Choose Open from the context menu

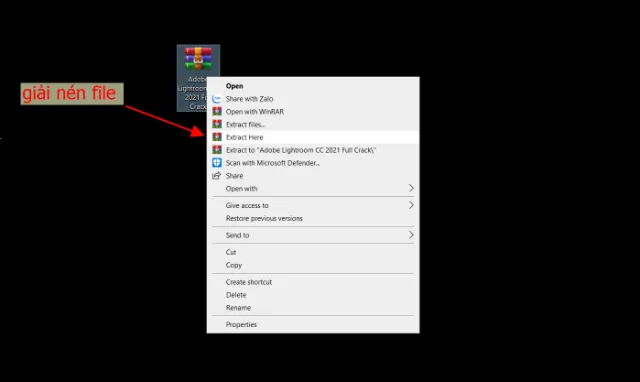point(313,86)
